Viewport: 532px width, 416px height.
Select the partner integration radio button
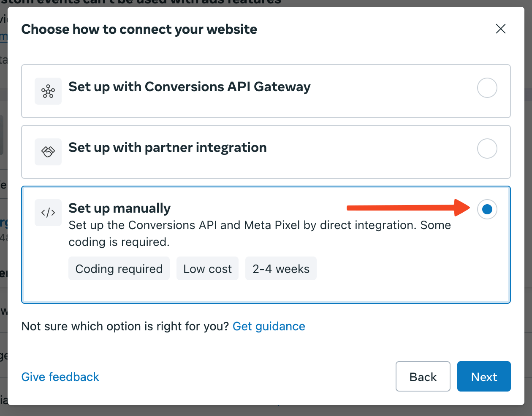pyautogui.click(x=487, y=149)
